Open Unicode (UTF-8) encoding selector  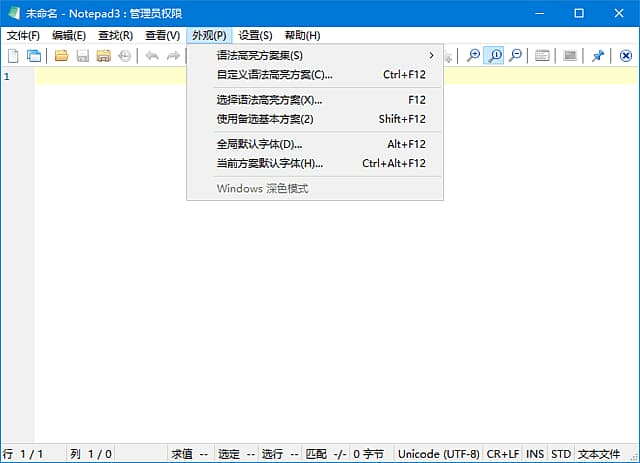tap(438, 454)
